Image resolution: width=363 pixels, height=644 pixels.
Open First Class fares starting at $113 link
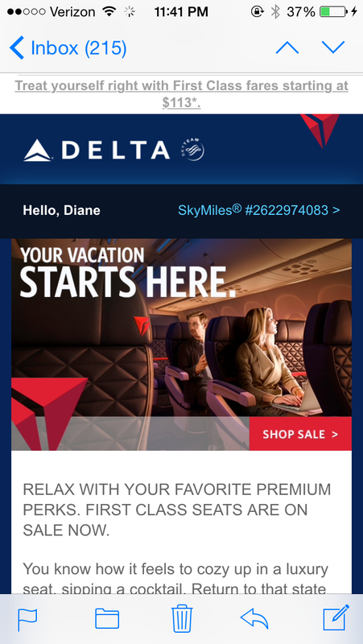coord(182,93)
